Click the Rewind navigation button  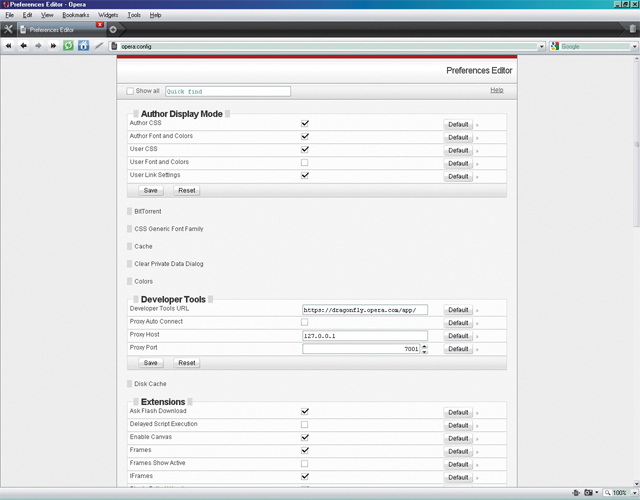tap(8, 46)
